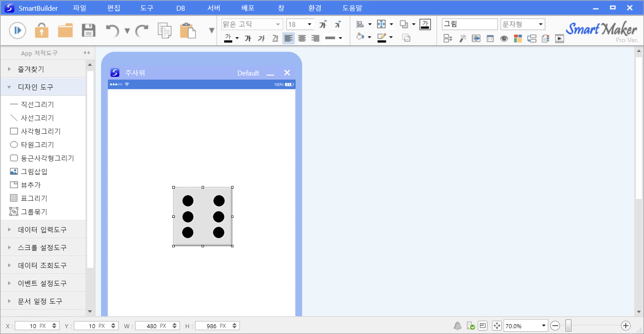Click the colorful tiles icon

(x=518, y=38)
